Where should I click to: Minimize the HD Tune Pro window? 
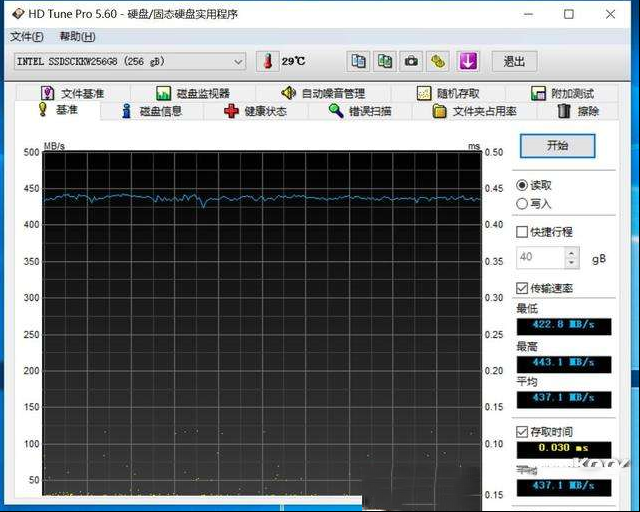click(x=528, y=14)
